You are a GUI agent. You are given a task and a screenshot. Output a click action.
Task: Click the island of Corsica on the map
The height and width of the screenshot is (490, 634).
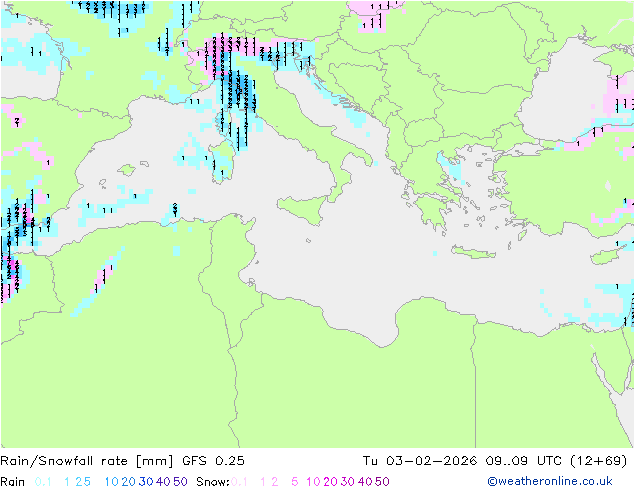pyautogui.click(x=222, y=122)
